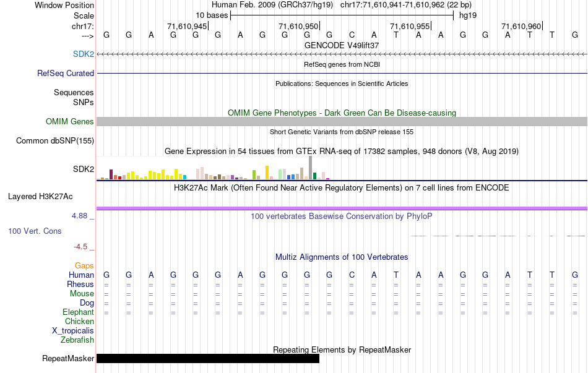Click the tall gray GTEx expression bar
The width and height of the screenshot is (588, 373).
point(310,168)
